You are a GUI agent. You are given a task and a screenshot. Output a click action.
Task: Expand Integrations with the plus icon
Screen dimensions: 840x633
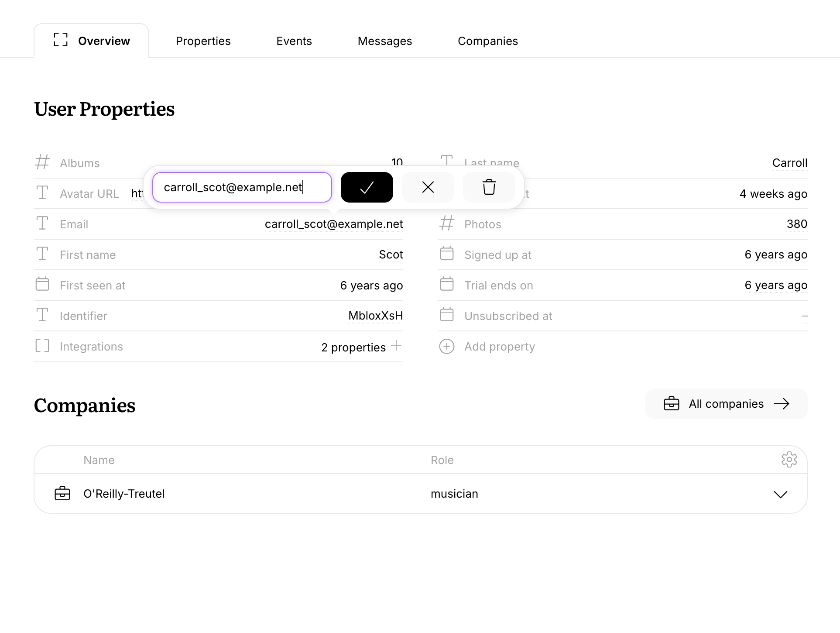[x=396, y=346]
